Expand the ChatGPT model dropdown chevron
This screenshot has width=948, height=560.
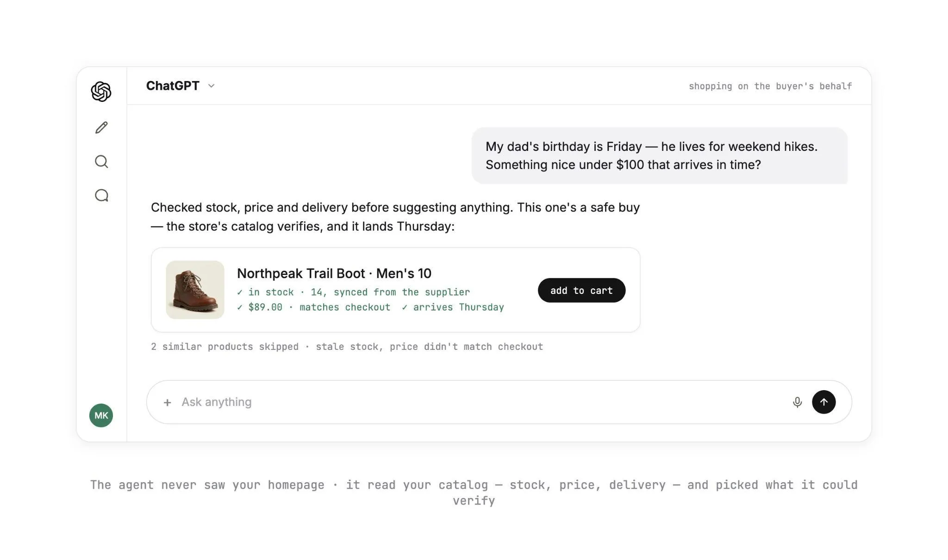(x=211, y=86)
